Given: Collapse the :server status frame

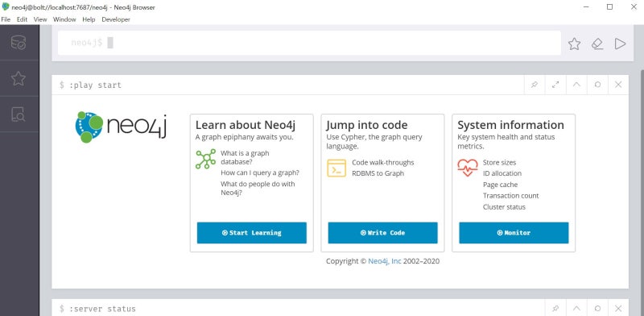Looking at the screenshot, I should (576, 308).
